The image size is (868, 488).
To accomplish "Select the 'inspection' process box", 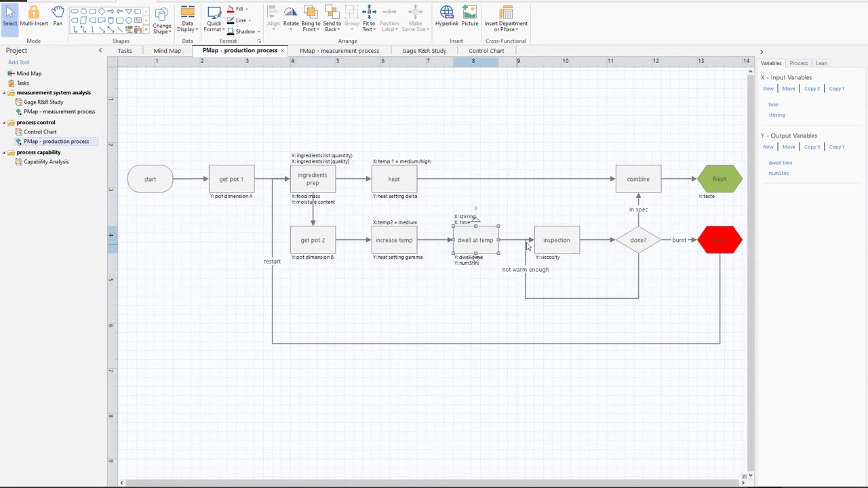I will tap(557, 240).
